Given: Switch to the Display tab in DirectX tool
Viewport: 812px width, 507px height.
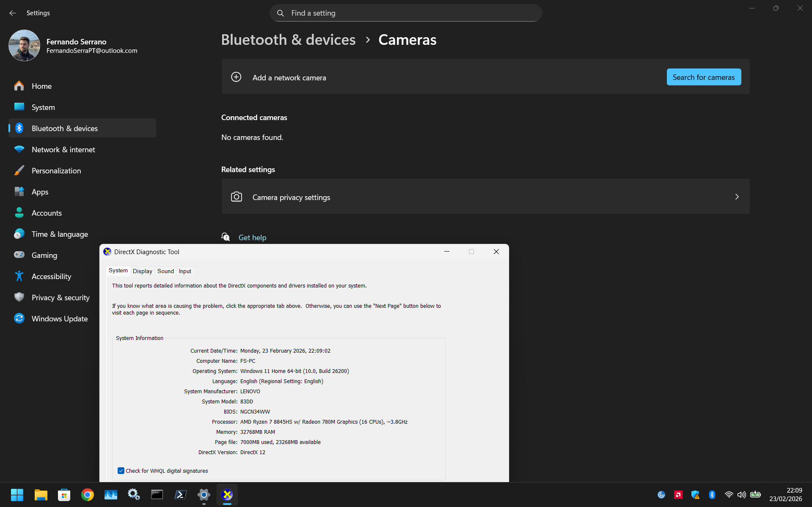Looking at the screenshot, I should (142, 271).
